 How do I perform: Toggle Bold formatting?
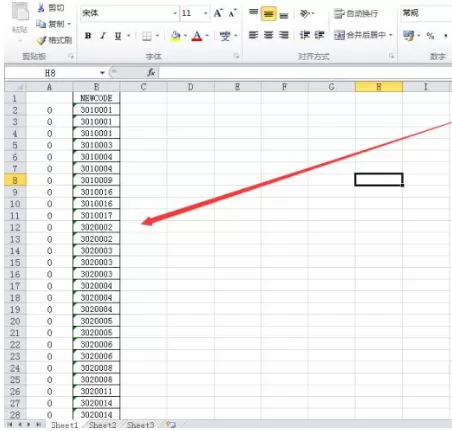click(x=88, y=35)
